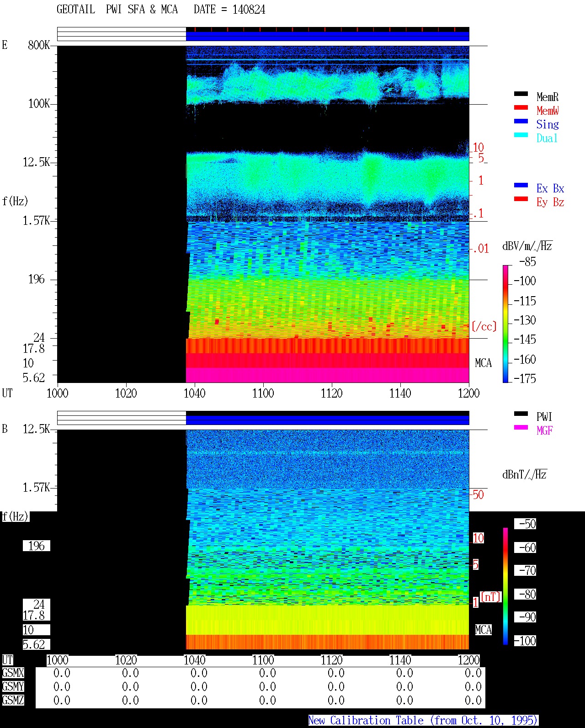The height and width of the screenshot is (728, 585).
Task: Click the MemW legend label
Action: [x=548, y=111]
